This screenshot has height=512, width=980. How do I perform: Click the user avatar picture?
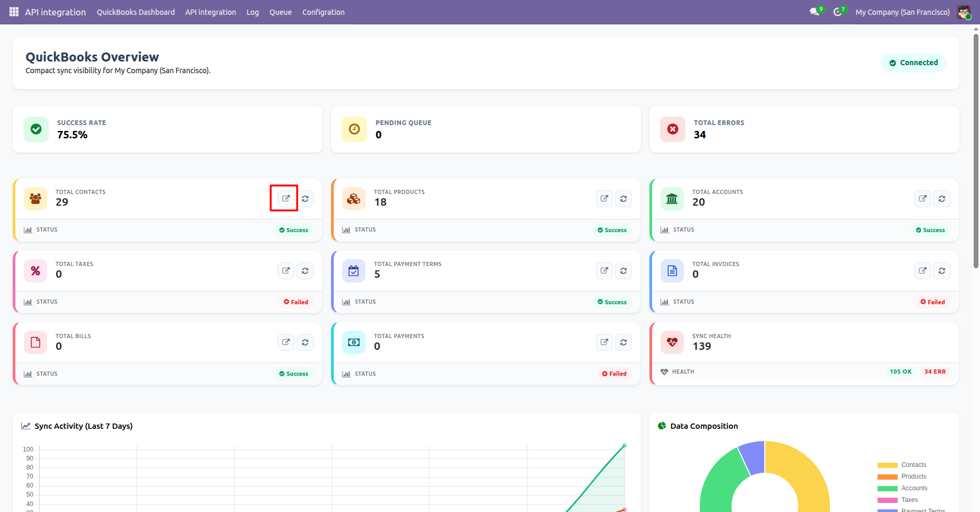(x=964, y=12)
